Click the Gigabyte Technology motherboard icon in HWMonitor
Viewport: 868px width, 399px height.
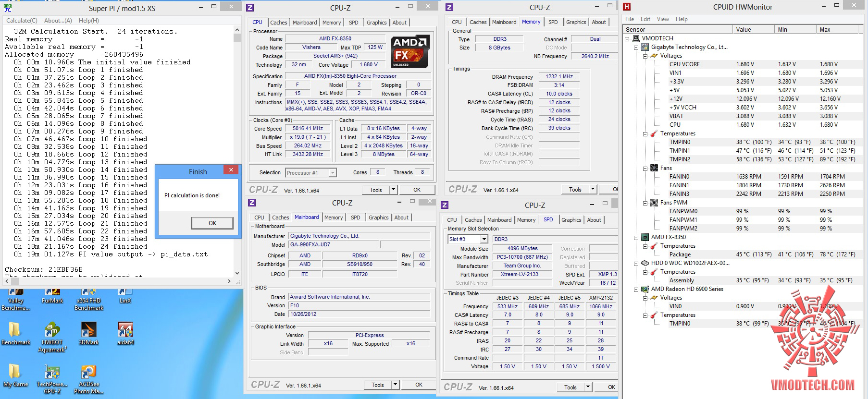645,47
